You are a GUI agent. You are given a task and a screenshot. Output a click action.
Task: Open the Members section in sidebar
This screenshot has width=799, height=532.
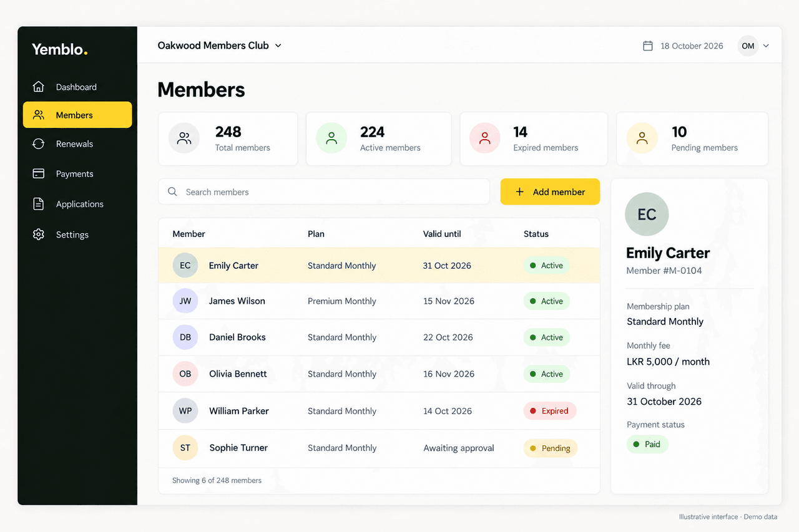[x=77, y=115]
